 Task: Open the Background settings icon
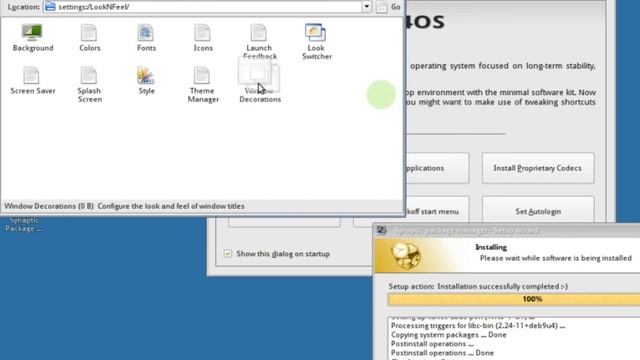32,38
